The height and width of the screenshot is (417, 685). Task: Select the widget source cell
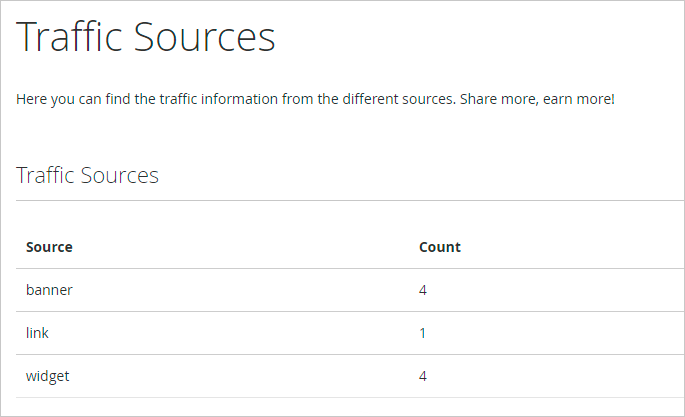48,376
